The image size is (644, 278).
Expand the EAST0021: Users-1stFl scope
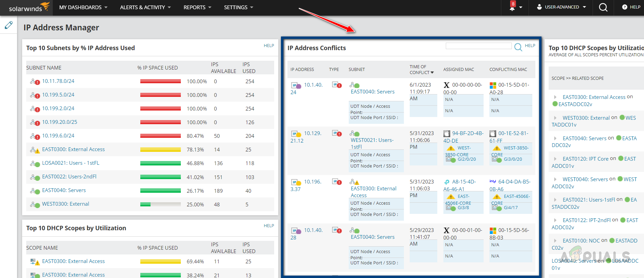555,200
